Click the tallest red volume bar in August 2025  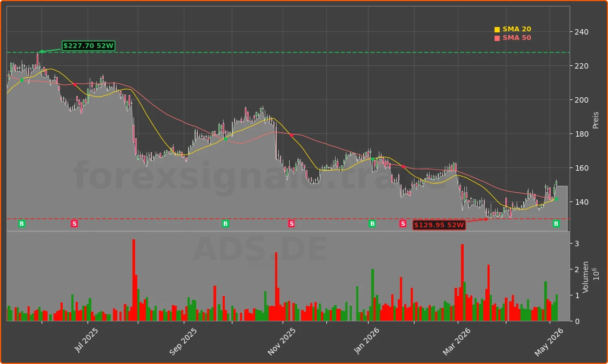tap(134, 280)
